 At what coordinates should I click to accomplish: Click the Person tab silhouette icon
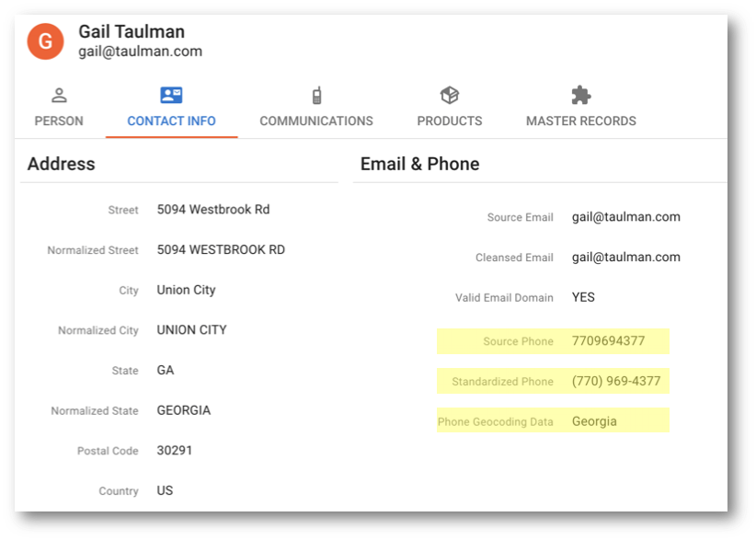(59, 96)
